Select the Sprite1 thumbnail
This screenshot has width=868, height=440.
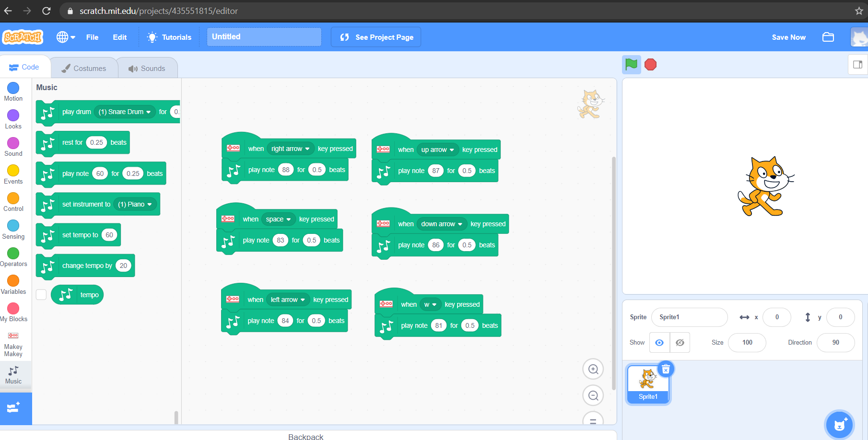click(x=648, y=384)
